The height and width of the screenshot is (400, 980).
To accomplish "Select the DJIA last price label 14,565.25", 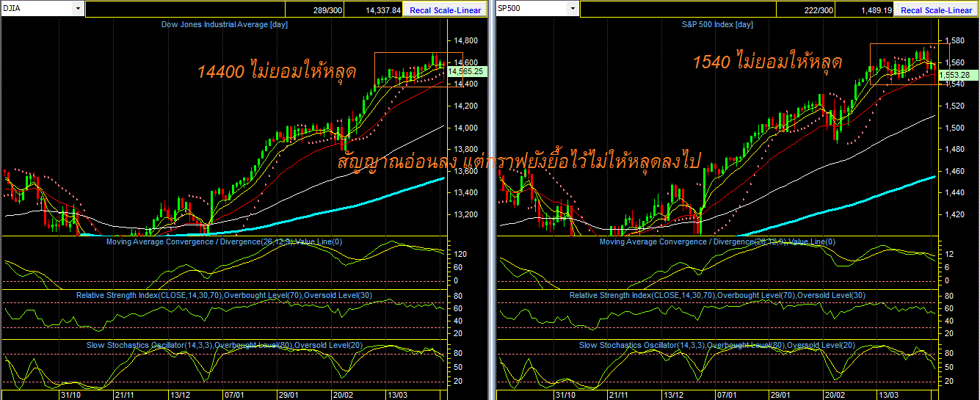I will 466,71.
